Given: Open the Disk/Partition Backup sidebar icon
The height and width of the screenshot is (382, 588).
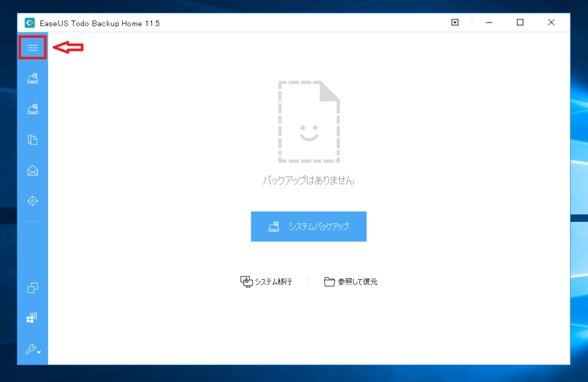Looking at the screenshot, I should point(33,78).
